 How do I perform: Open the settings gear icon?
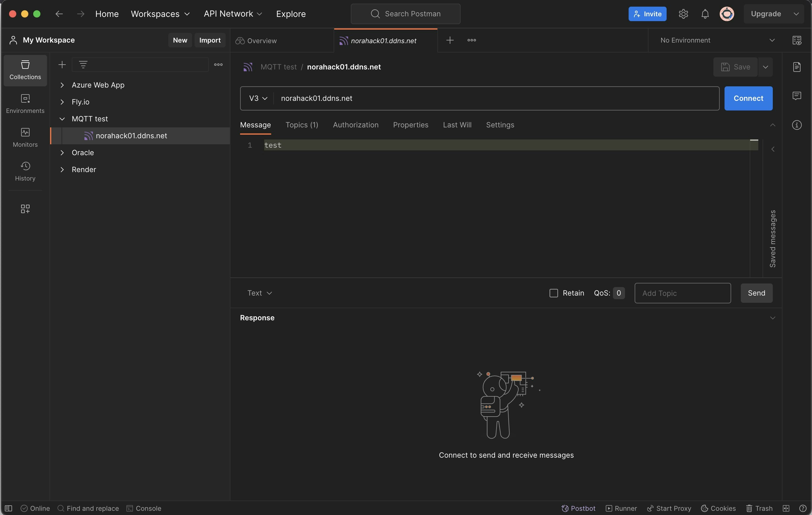pyautogui.click(x=683, y=14)
